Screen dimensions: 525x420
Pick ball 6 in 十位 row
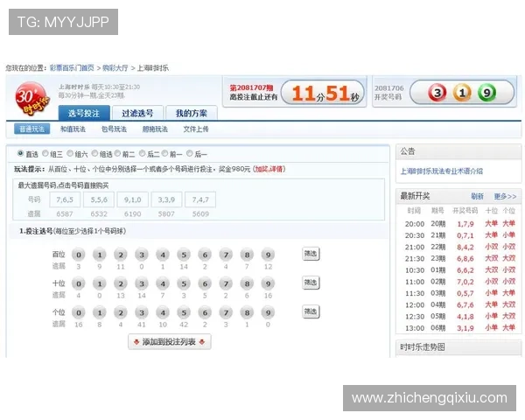(x=205, y=283)
